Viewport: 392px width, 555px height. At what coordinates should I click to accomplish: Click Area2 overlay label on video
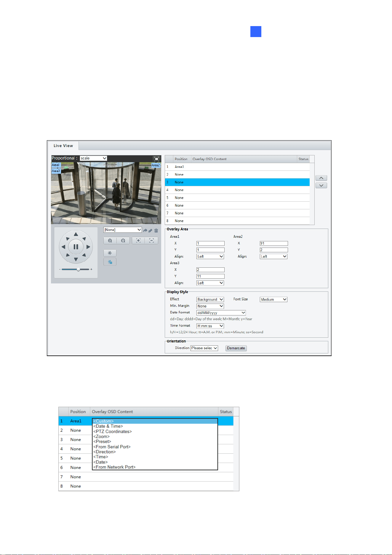point(156,165)
